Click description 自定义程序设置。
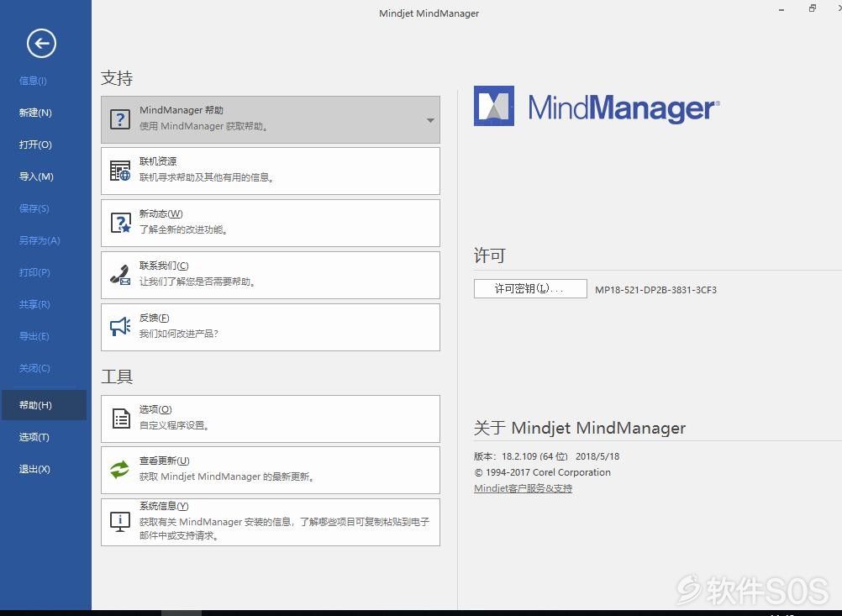The image size is (842, 616). (175, 425)
